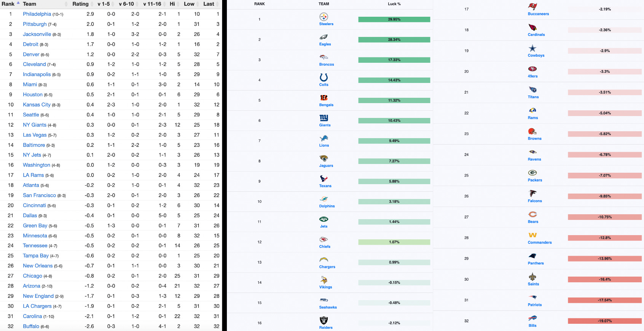Click the Commanders W logo
This screenshot has width=644, height=331.
pyautogui.click(x=532, y=235)
